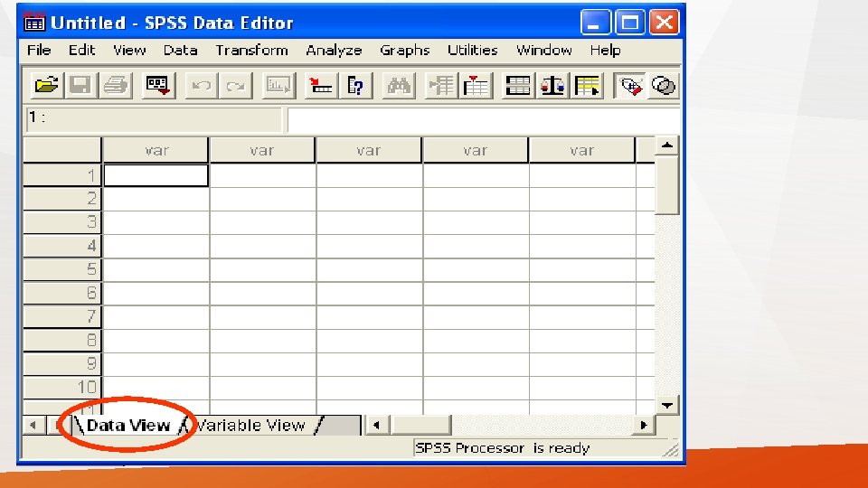Select row header 6
This screenshot has width=868, height=488.
(62, 293)
